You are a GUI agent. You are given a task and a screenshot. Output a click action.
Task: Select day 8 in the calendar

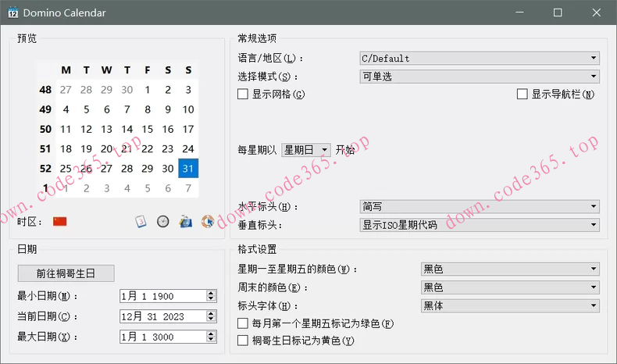(147, 109)
